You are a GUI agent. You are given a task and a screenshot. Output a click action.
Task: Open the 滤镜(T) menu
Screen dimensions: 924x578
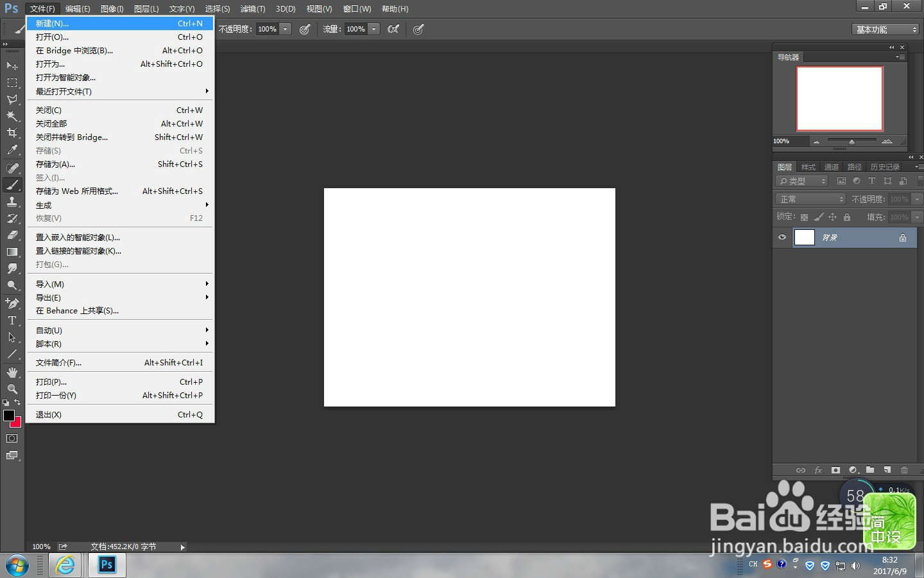pyautogui.click(x=253, y=8)
